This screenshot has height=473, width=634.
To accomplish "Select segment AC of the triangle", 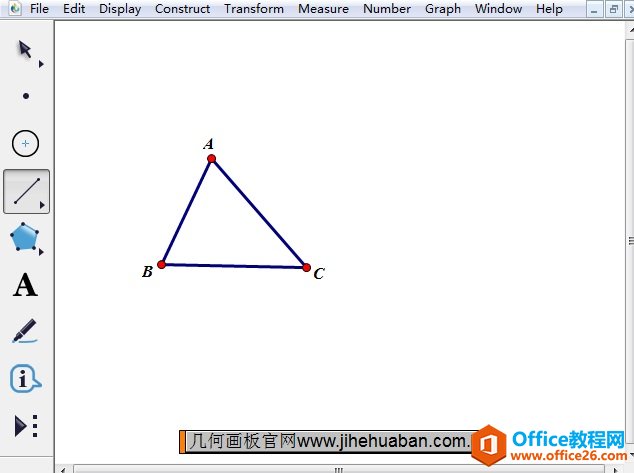I will pos(259,213).
